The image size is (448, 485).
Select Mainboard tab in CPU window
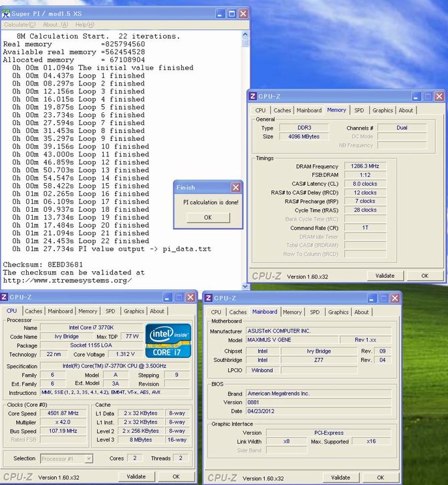click(x=60, y=311)
